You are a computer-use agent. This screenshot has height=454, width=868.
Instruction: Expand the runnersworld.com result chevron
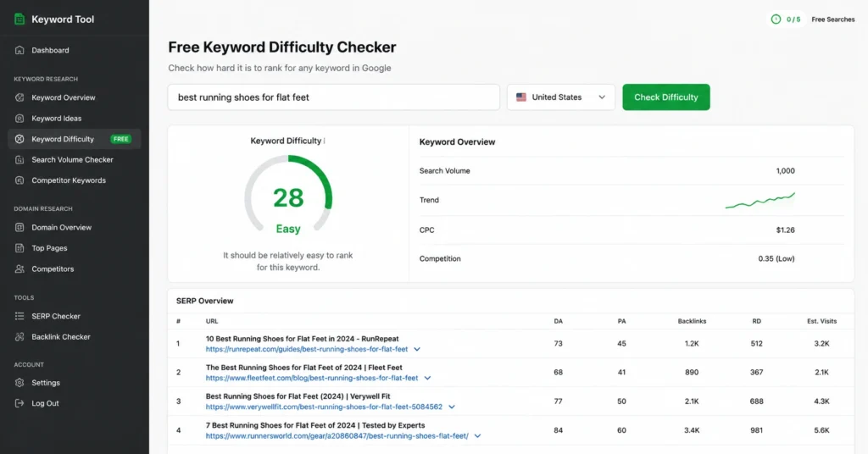pyautogui.click(x=478, y=436)
